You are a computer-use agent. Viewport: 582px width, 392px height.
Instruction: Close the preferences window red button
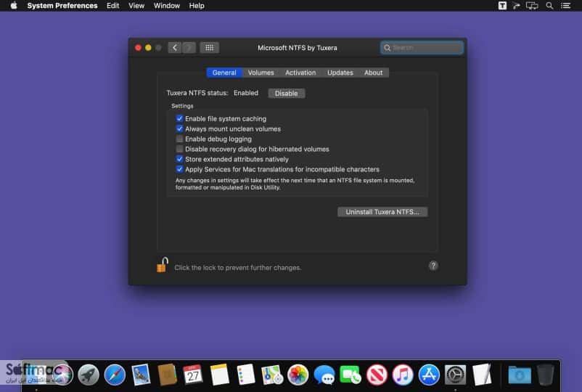click(x=138, y=47)
